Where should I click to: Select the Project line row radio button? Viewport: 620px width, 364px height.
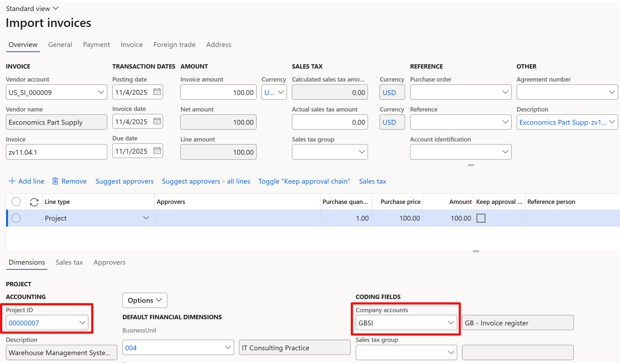[16, 218]
